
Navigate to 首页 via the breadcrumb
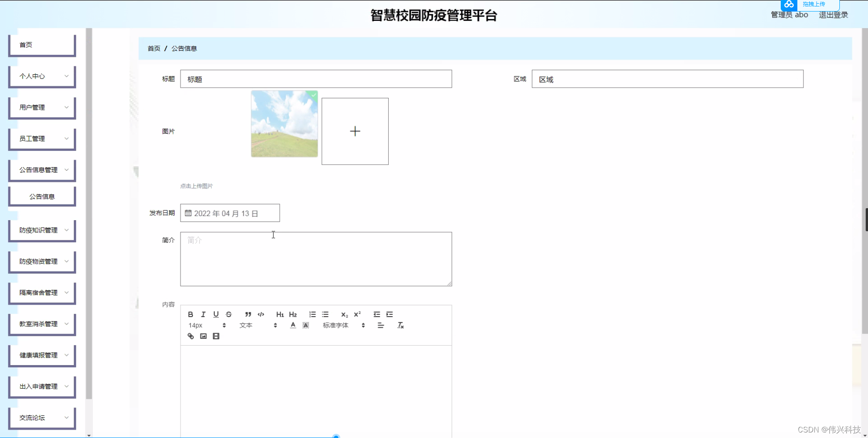click(x=153, y=48)
